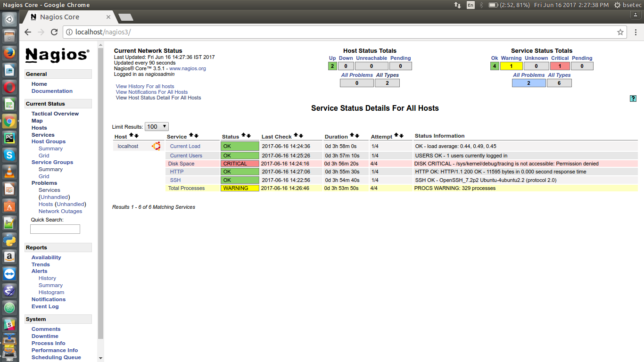Sort Attempt column descending with down arrow
The image size is (644, 362).
point(401,136)
